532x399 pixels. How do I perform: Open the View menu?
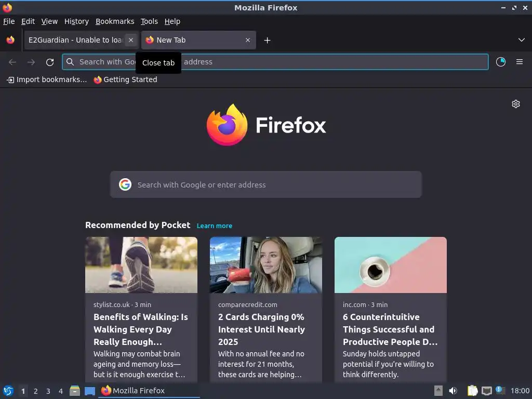(x=49, y=21)
